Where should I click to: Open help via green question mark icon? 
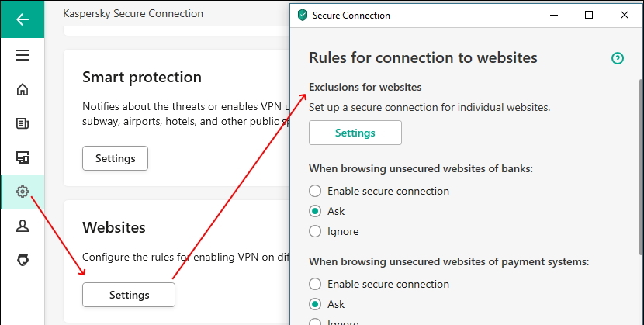click(x=618, y=58)
